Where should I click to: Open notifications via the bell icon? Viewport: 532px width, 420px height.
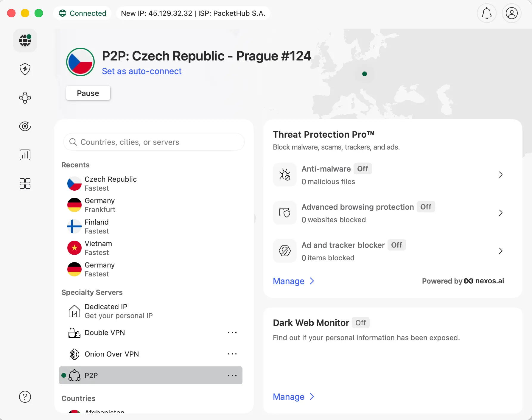(486, 13)
